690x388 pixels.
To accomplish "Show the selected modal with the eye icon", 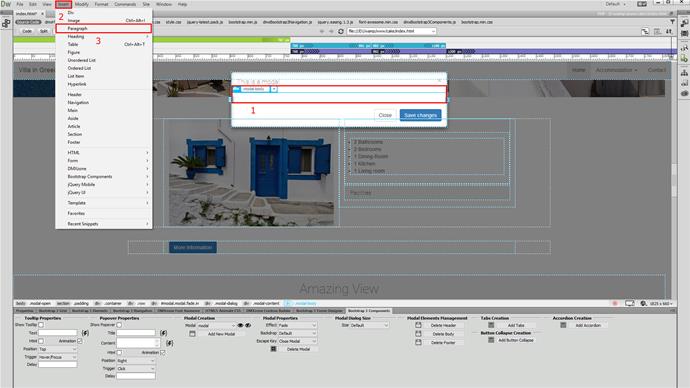I will pos(240,326).
